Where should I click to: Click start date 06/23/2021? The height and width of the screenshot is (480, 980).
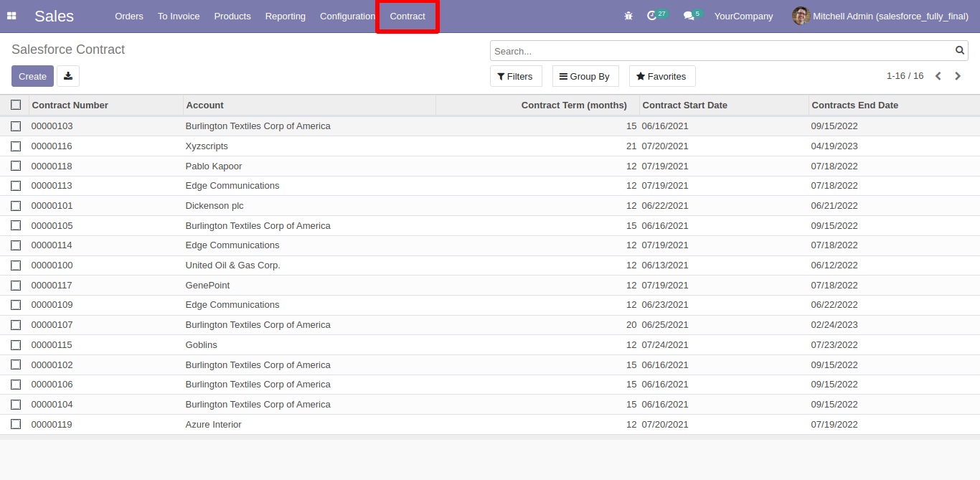(665, 305)
